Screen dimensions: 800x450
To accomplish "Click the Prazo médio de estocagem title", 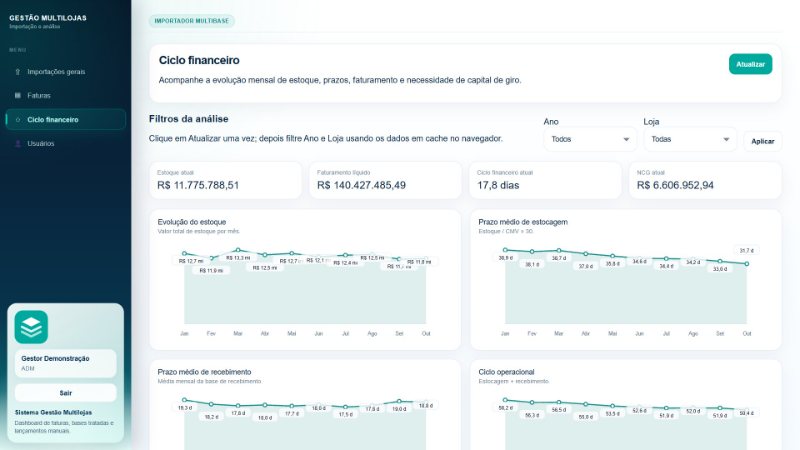I will pos(523,222).
